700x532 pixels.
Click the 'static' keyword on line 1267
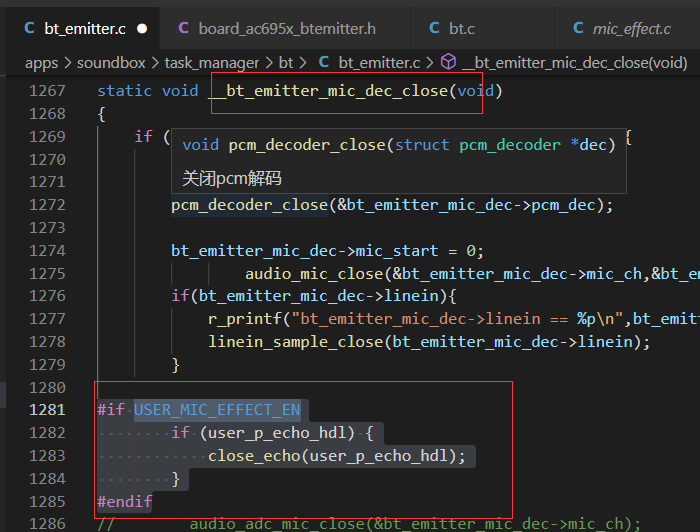tap(125, 91)
